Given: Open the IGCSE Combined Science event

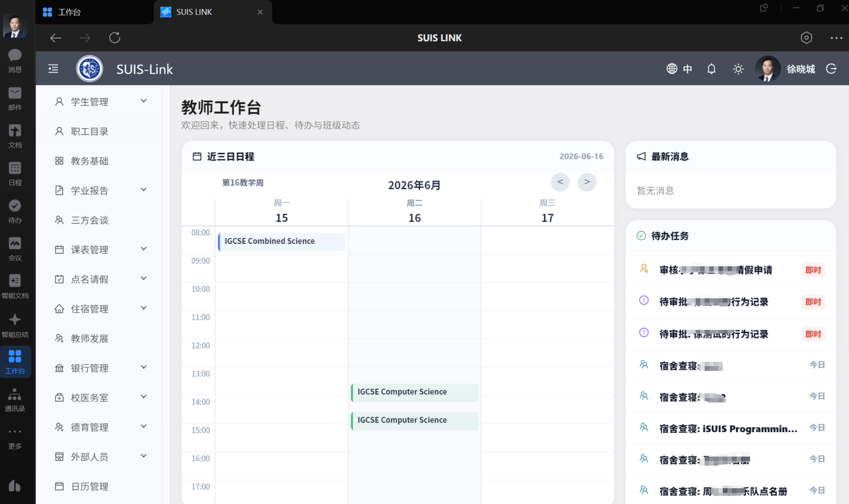Looking at the screenshot, I should 281,241.
